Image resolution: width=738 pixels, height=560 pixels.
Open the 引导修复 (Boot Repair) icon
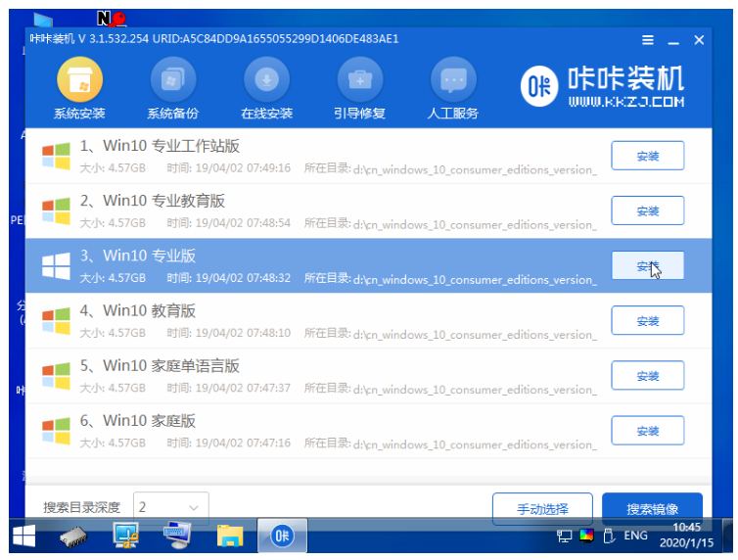tap(359, 82)
